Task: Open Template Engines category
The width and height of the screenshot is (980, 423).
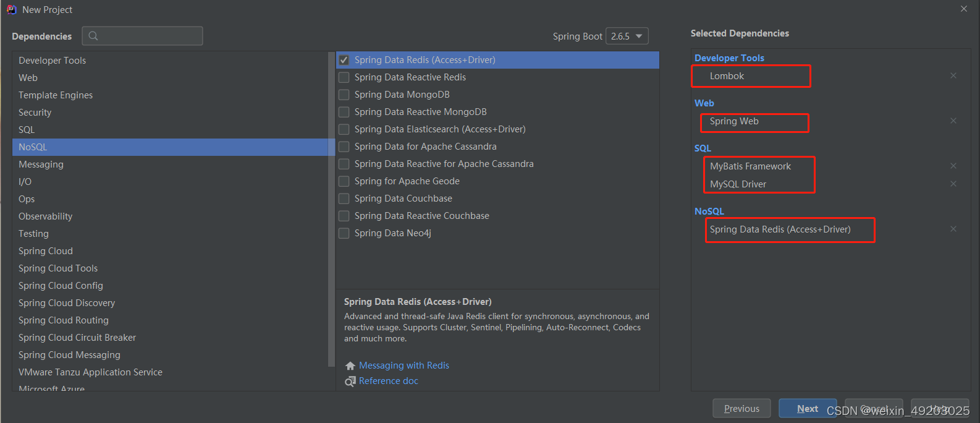Action: (170, 95)
